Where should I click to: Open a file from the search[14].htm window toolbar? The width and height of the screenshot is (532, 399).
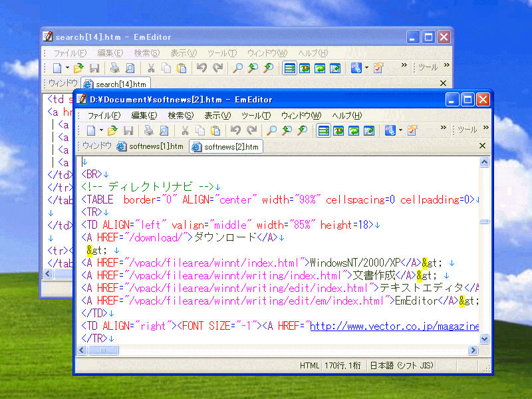(78, 68)
